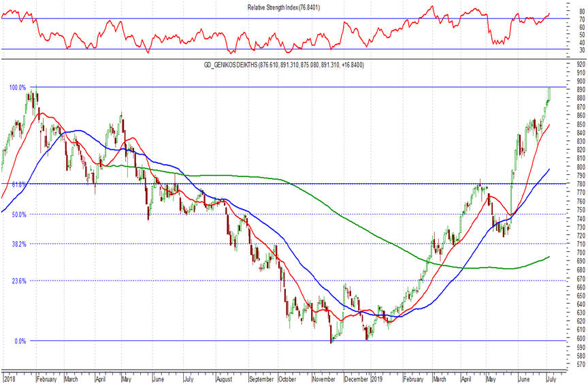
Task: Click the Relative Strength Index (76.8401) title
Action: (284, 7)
